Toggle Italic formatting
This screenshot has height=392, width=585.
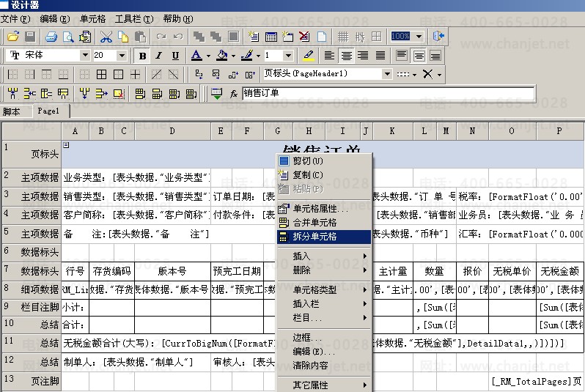(x=158, y=56)
